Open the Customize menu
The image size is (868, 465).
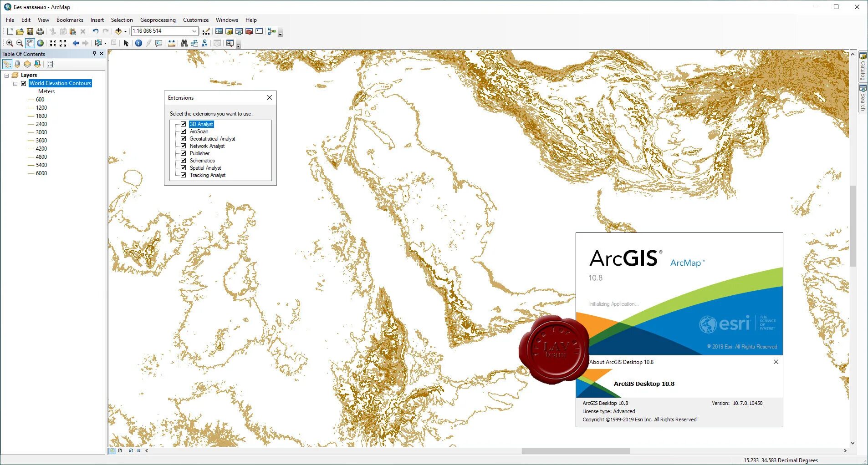click(x=196, y=20)
